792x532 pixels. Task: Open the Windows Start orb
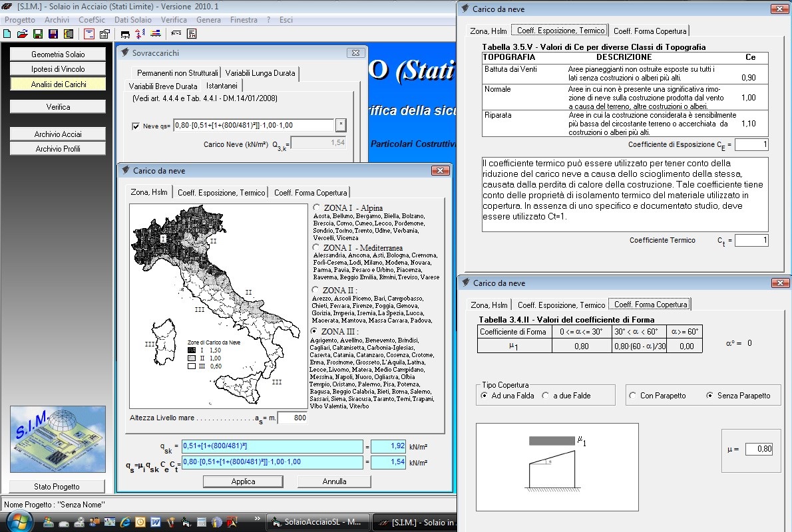[20, 522]
